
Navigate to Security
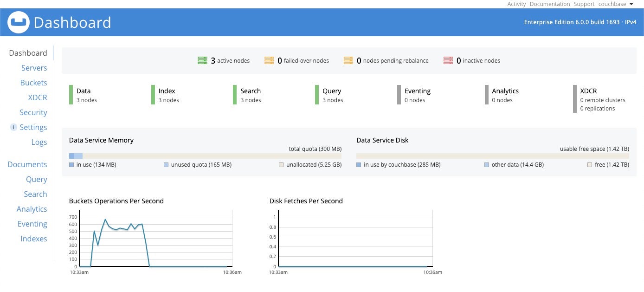(x=33, y=112)
